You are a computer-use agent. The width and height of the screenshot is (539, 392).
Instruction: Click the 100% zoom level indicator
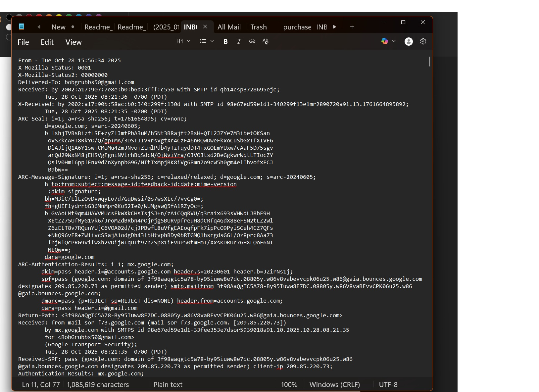[289, 384]
